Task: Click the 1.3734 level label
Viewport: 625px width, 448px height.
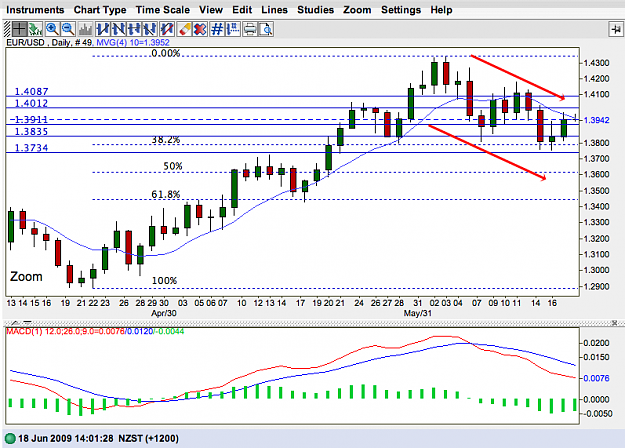Action: click(31, 148)
